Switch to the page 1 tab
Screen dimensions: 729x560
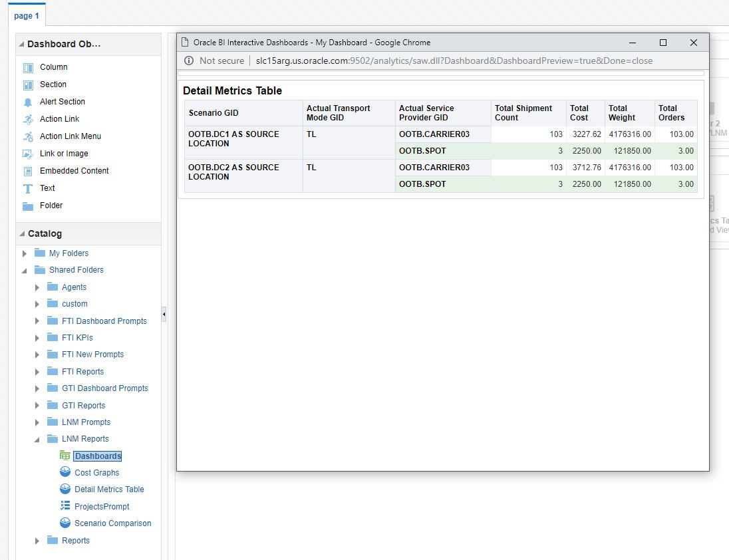pyautogui.click(x=27, y=15)
